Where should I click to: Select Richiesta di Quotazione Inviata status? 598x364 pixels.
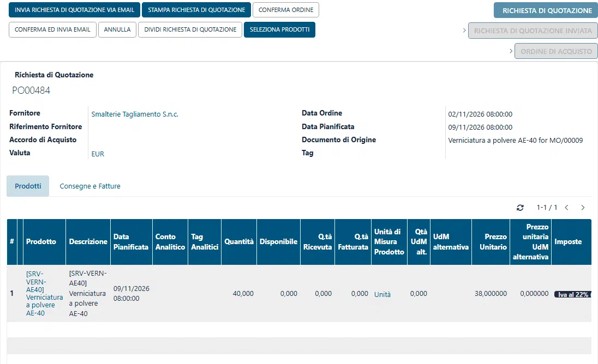tap(533, 31)
